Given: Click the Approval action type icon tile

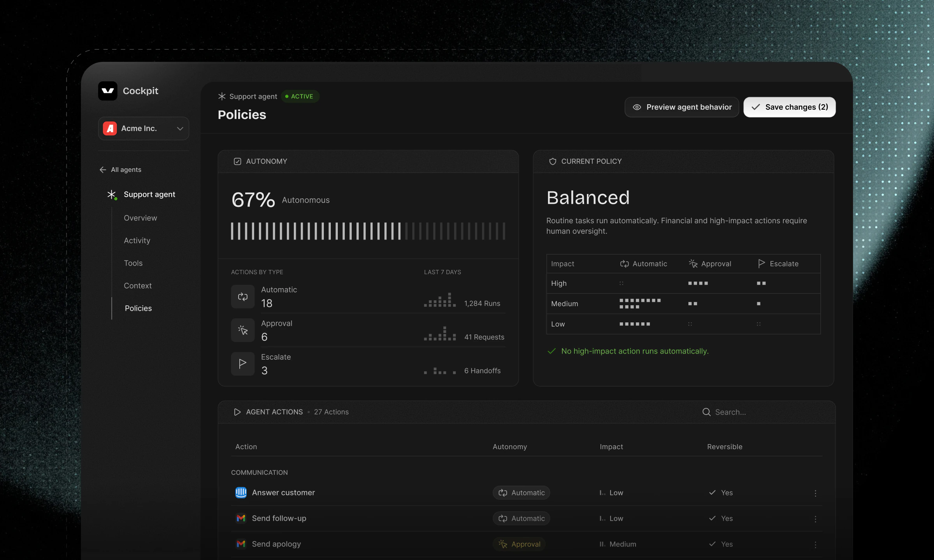Looking at the screenshot, I should 243,330.
